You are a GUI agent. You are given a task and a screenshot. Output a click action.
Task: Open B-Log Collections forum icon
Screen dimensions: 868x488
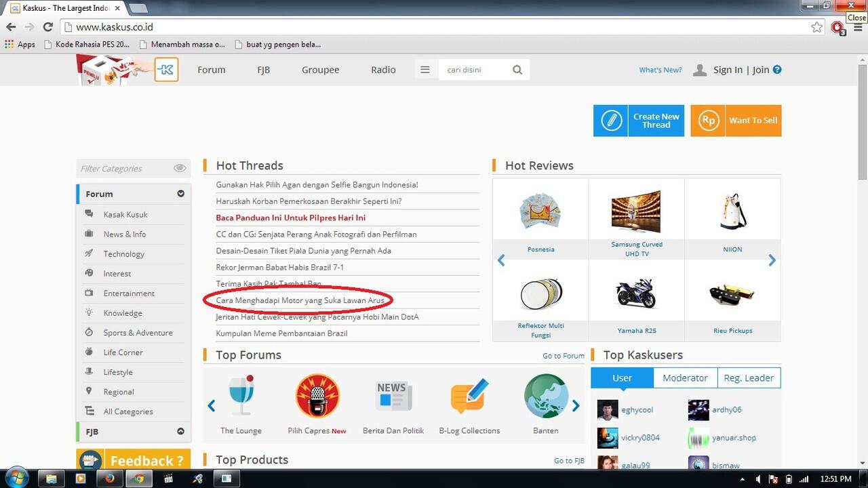tap(469, 396)
